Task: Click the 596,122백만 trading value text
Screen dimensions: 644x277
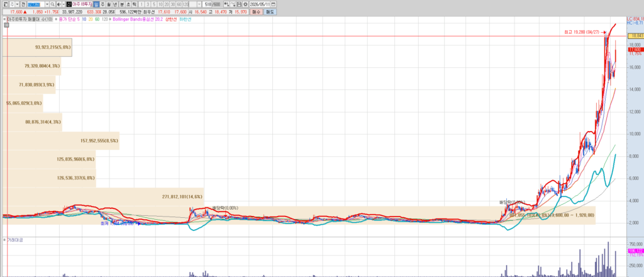Action: click(x=130, y=12)
